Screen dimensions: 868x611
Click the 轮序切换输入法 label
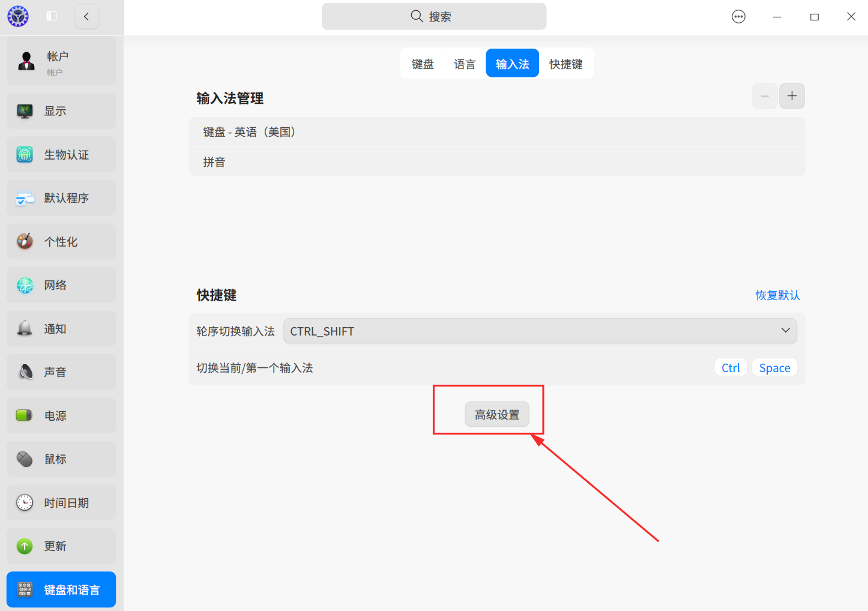tap(235, 331)
